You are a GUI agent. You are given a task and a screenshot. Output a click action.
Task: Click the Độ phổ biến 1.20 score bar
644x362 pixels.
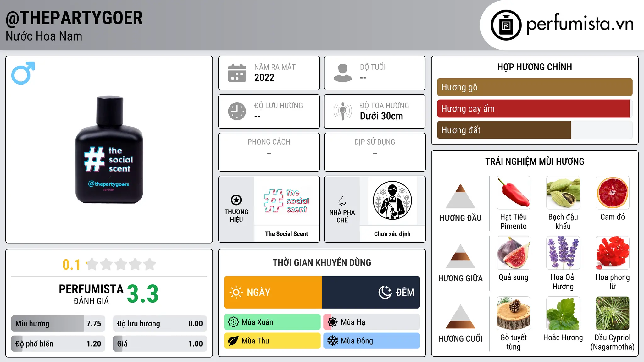point(58,343)
